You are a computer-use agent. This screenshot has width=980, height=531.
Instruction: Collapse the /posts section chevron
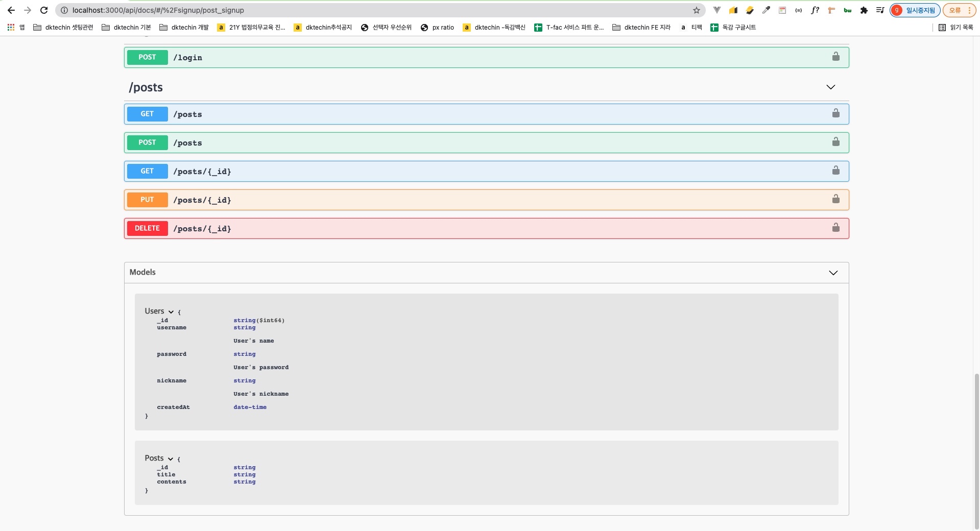(830, 87)
